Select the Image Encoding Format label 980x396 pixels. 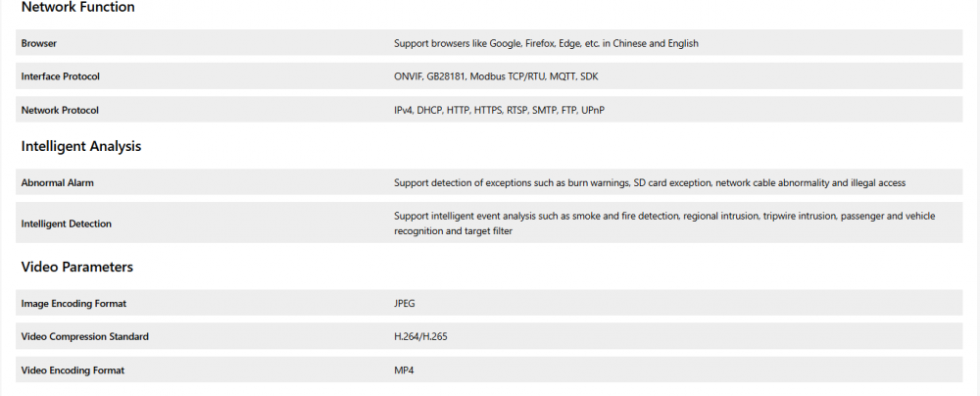pyautogui.click(x=73, y=304)
